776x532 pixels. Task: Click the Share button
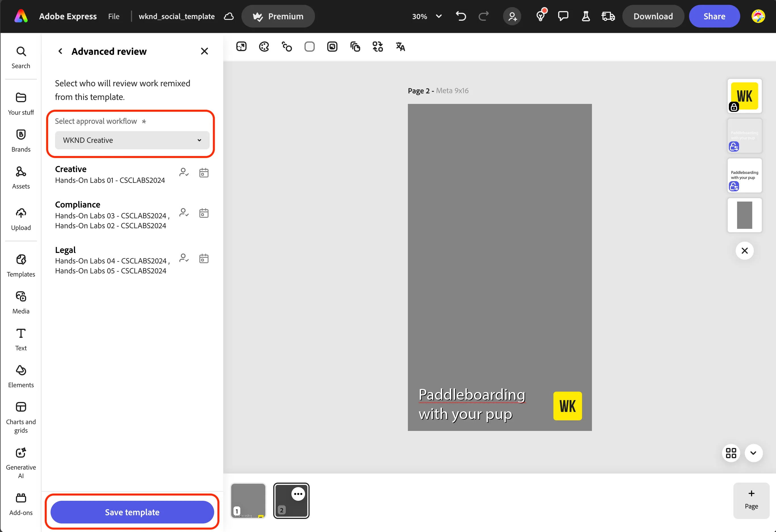pos(714,16)
